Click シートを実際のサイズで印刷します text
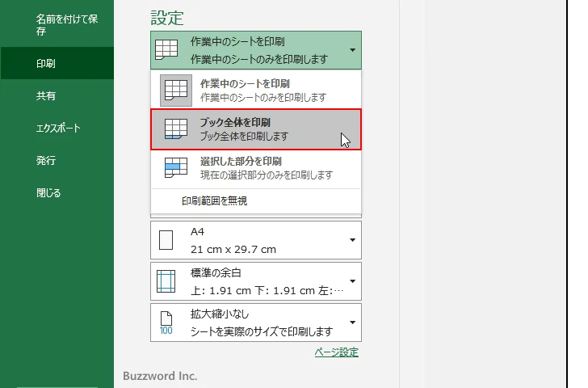The image size is (588, 388). pos(262,331)
